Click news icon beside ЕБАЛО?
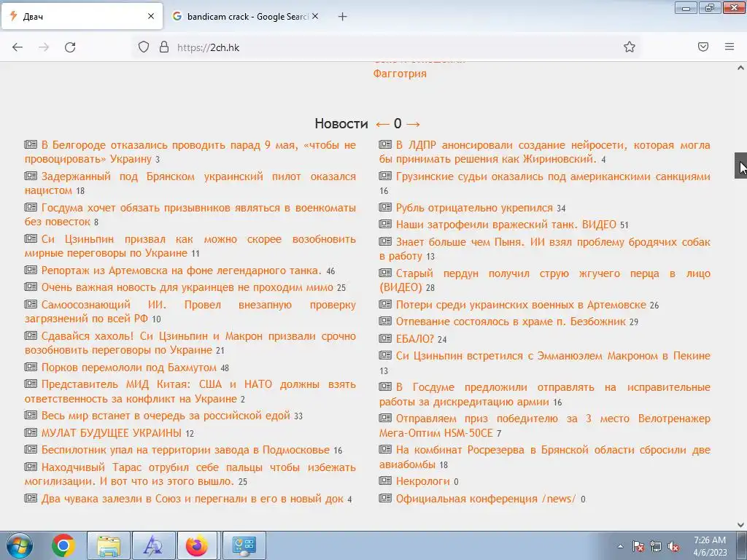 385,338
